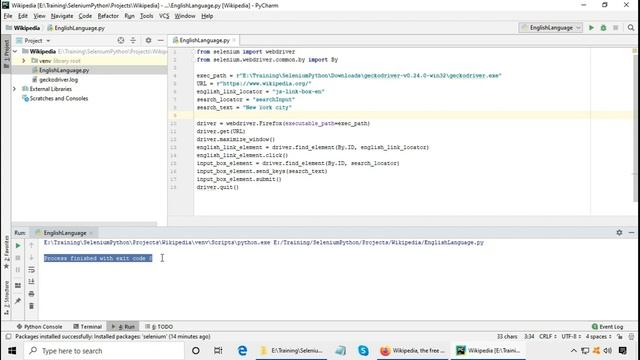The width and height of the screenshot is (640, 360).
Task: Click the stop icon in the top toolbar
Action: click(x=616, y=28)
